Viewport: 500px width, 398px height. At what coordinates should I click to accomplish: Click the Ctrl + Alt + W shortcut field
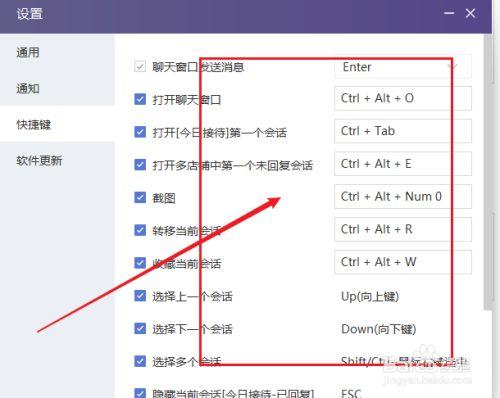click(403, 262)
